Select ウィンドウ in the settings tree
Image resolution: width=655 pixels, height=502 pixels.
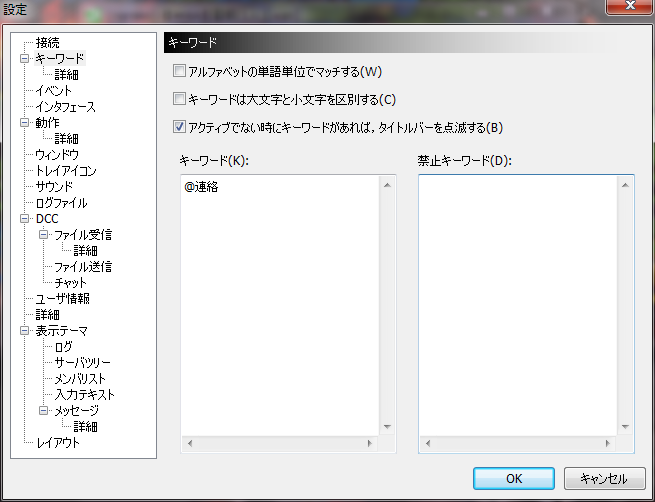tap(57, 155)
